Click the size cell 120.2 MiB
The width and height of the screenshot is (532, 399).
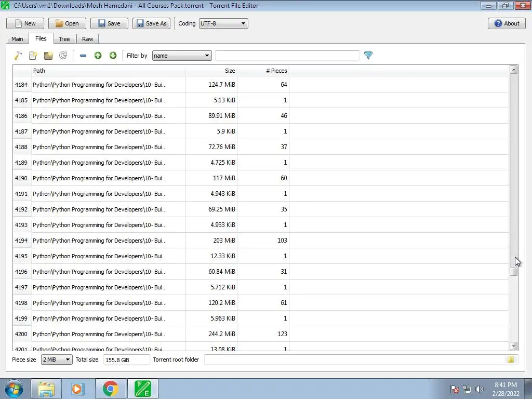click(211, 303)
